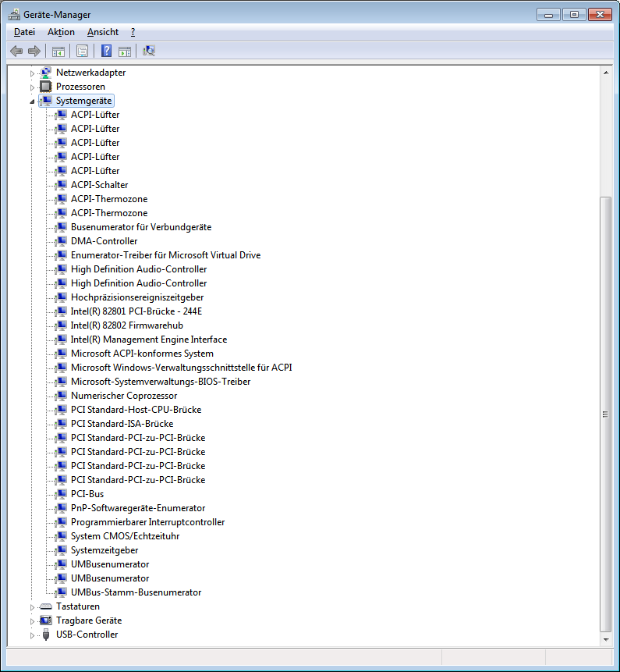Click the Netzwerkadapter category icon
620x672 pixels.
[46, 73]
